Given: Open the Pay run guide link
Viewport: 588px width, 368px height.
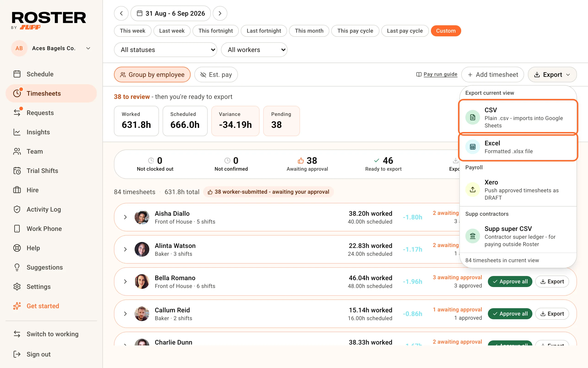Looking at the screenshot, I should pos(437,74).
